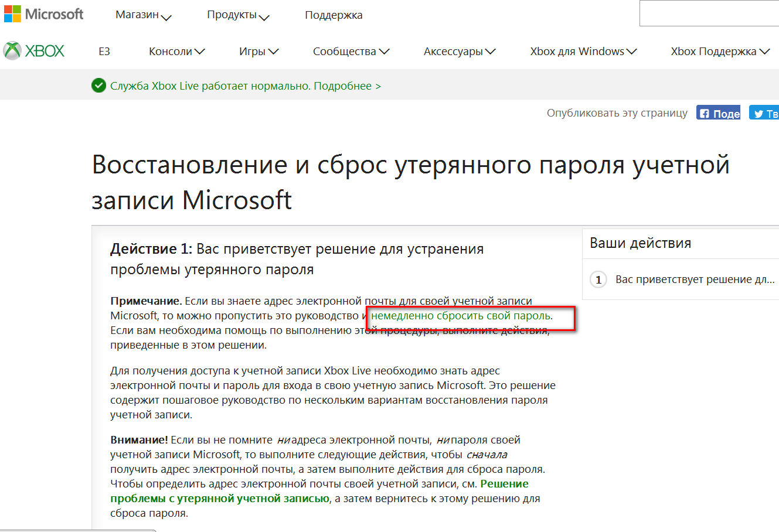Click the search box in header
779x532 pixels.
[x=709, y=13]
